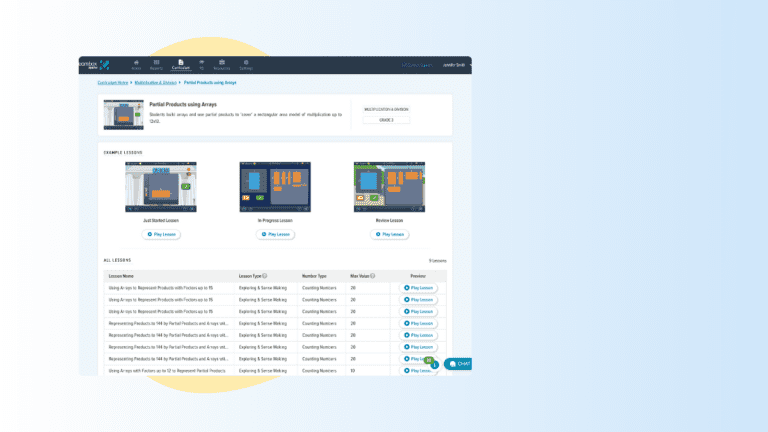Click the Max Value 10 cell

[367, 371]
